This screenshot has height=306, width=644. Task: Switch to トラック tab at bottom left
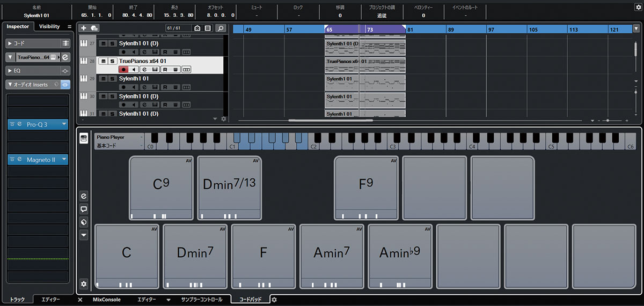point(18,300)
